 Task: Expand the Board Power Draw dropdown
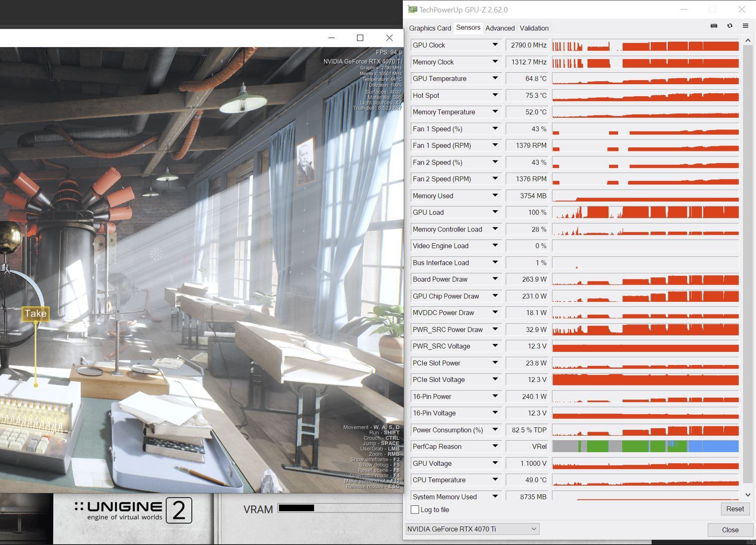(x=495, y=279)
